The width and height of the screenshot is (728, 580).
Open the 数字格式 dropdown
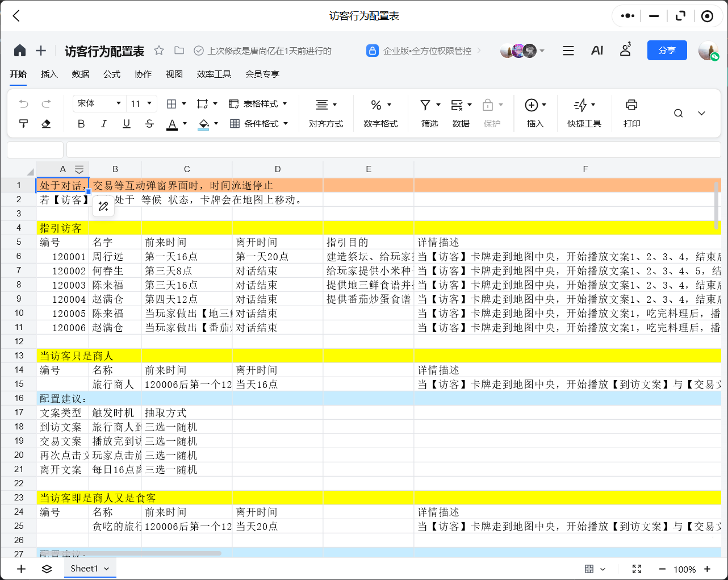pyautogui.click(x=380, y=113)
